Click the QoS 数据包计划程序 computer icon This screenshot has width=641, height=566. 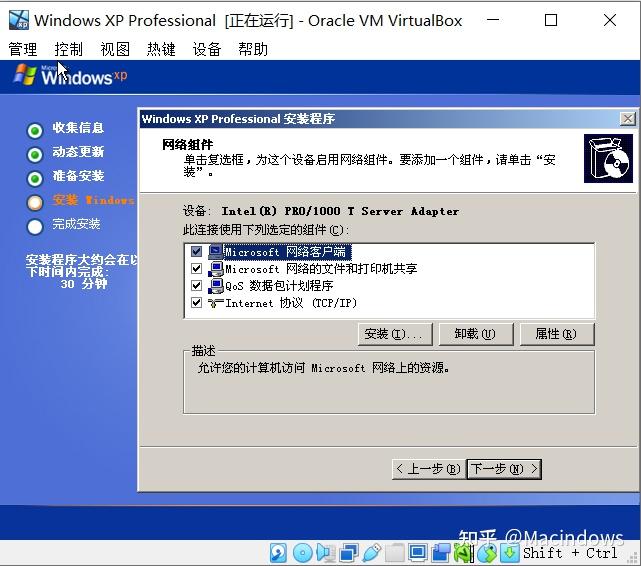coord(216,286)
